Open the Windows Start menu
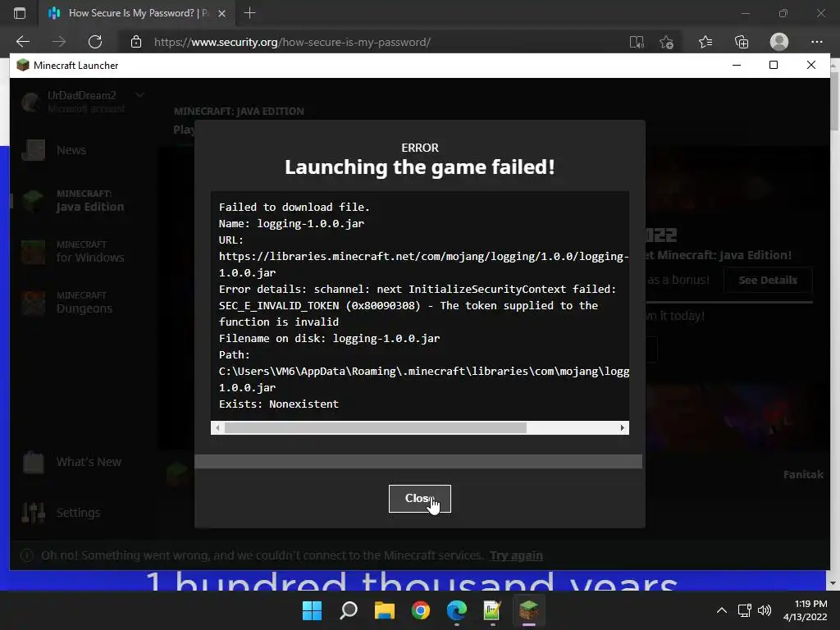840x630 pixels. coord(312,610)
